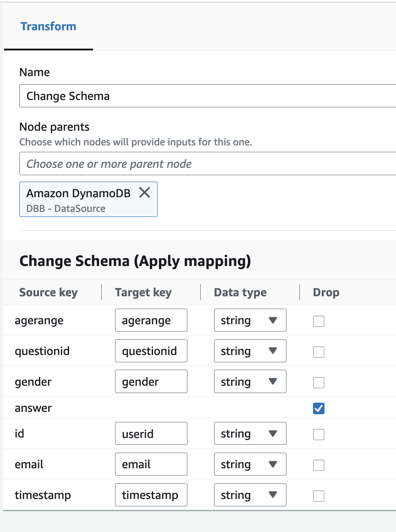
Task: Click the agerange target key text box
Action: (151, 320)
